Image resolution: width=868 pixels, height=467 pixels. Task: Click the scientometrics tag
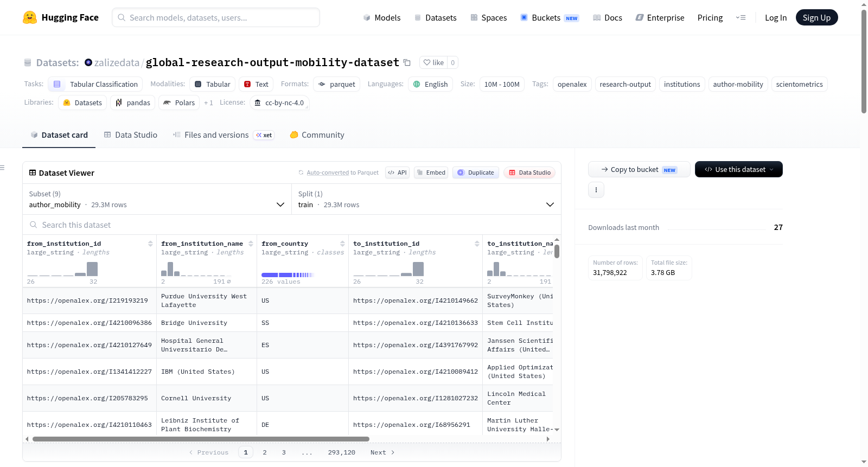[799, 84]
